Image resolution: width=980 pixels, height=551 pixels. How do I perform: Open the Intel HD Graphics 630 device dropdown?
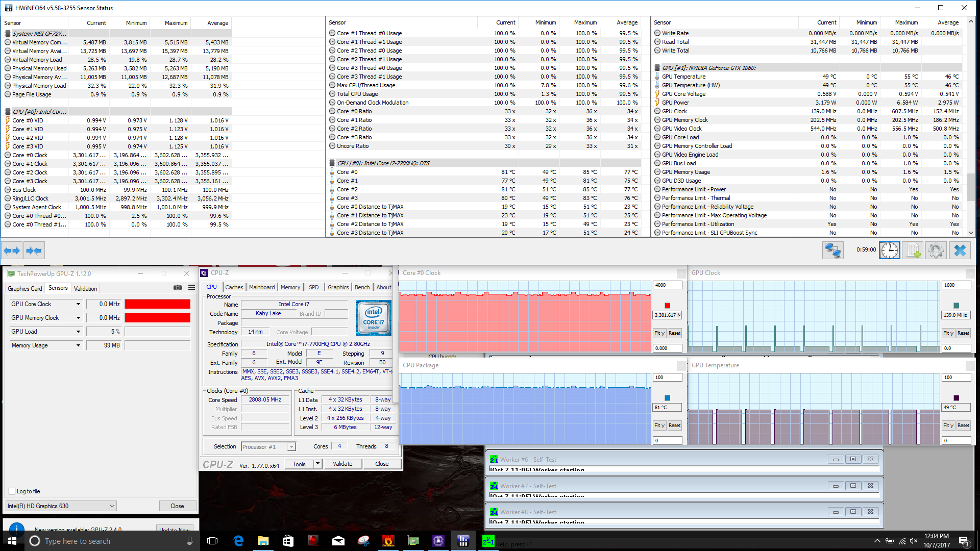(x=112, y=506)
